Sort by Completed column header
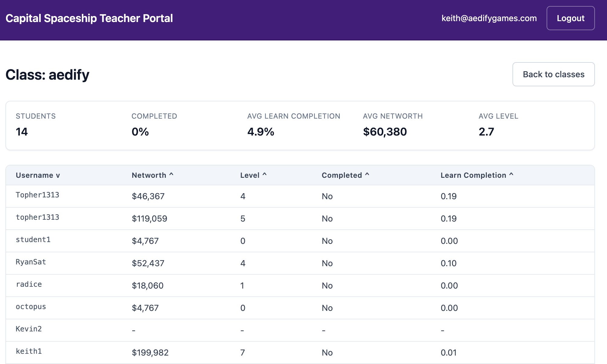 pyautogui.click(x=345, y=175)
